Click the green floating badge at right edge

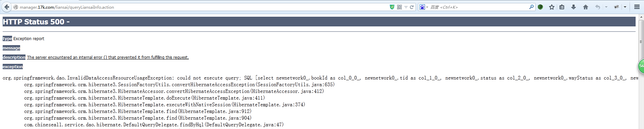pyautogui.click(x=641, y=66)
